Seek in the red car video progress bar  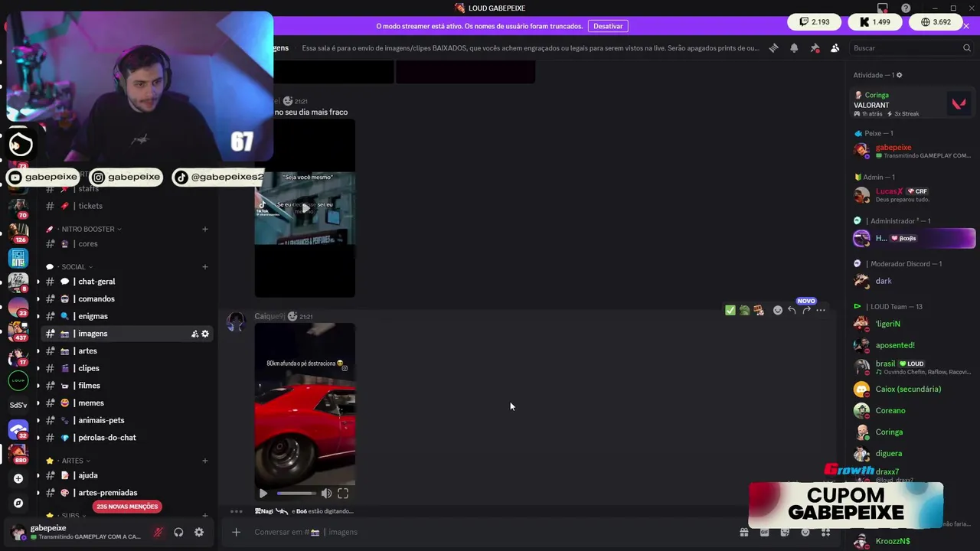pos(296,494)
